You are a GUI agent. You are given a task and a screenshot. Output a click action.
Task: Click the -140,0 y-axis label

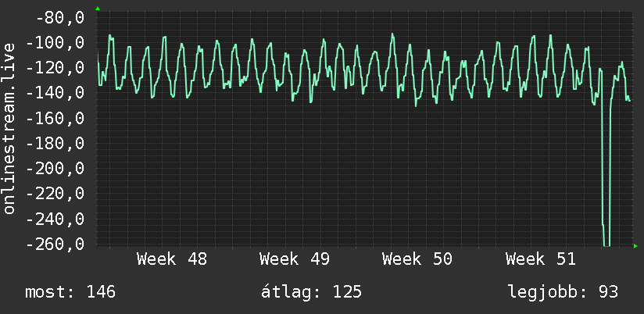(55, 93)
